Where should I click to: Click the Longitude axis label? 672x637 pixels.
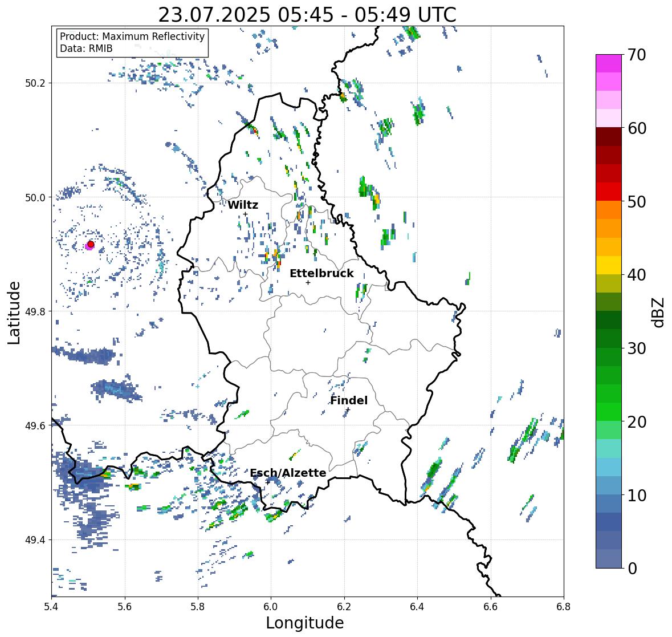(305, 623)
